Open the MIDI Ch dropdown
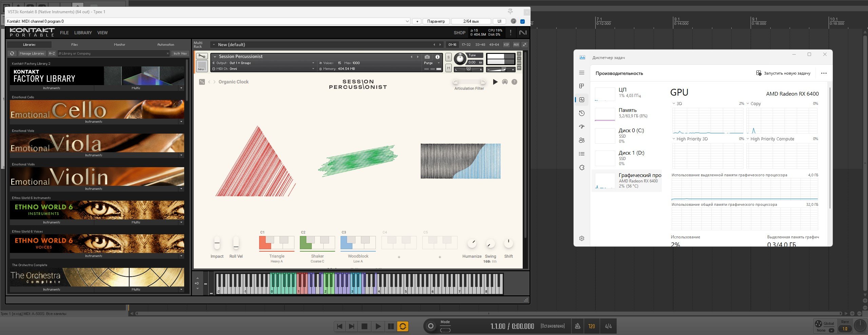Image resolution: width=868 pixels, height=335 pixels. [264, 69]
